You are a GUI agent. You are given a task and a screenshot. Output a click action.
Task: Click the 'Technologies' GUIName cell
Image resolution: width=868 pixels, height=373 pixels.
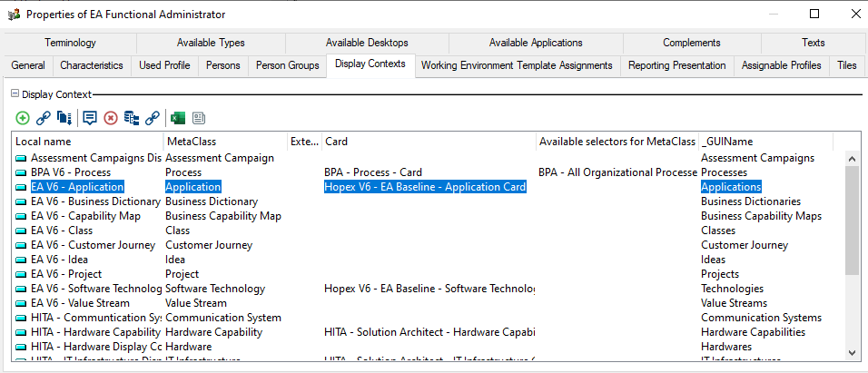[x=732, y=289]
